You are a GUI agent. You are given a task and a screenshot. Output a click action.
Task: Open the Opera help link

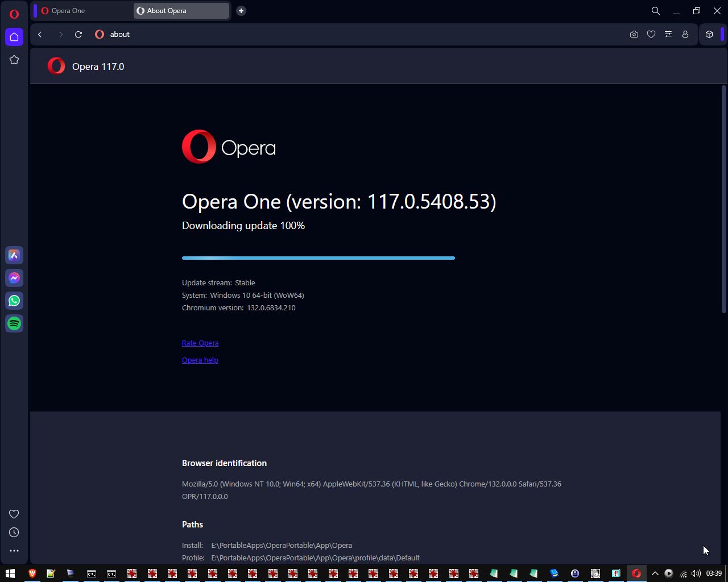pos(200,360)
